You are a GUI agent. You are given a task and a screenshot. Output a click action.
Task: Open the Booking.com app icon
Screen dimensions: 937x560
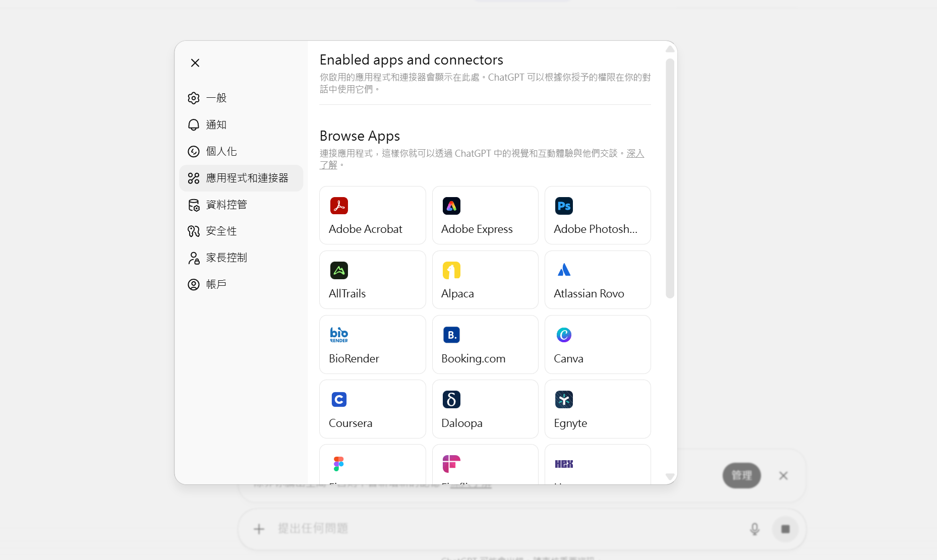451,335
